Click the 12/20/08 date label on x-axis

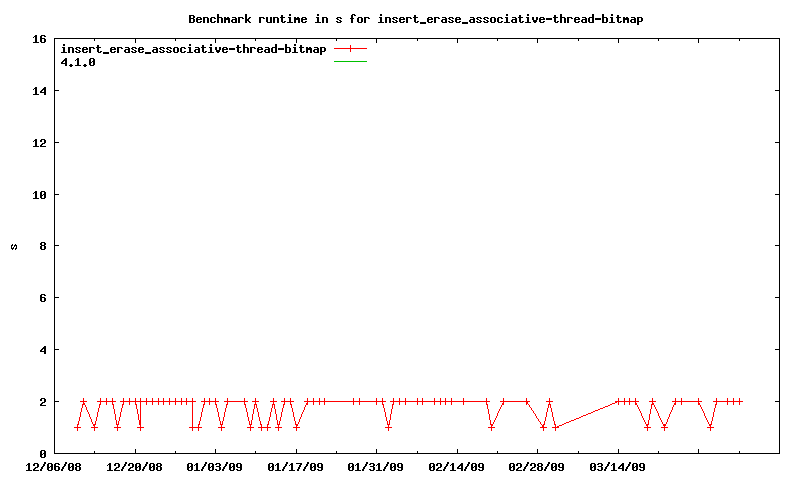tap(134, 466)
